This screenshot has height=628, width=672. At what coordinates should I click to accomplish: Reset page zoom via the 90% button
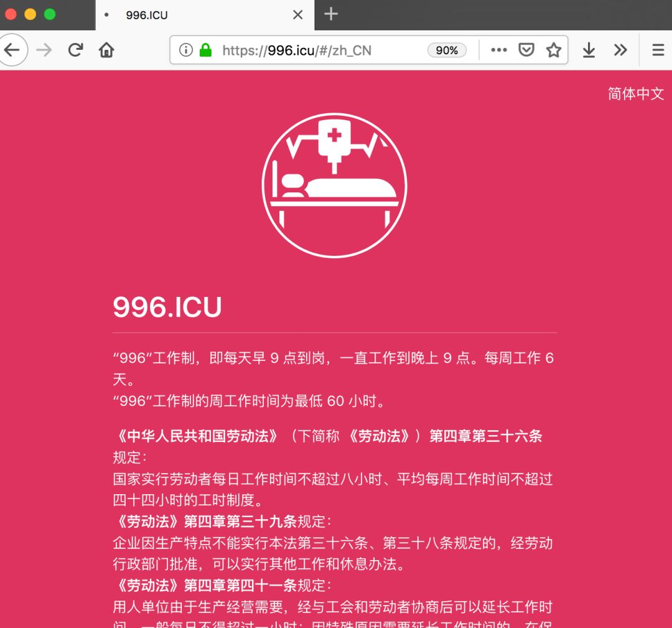447,50
